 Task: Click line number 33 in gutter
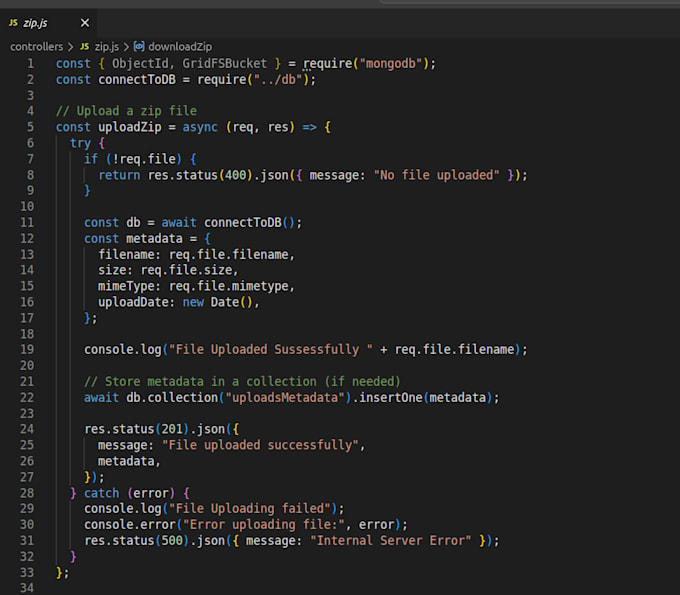click(x=27, y=572)
